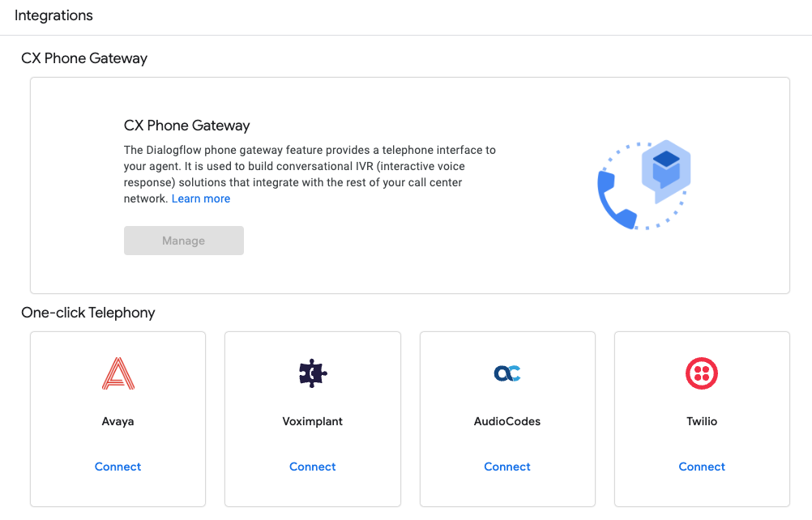Connect the Avaya integration
The width and height of the screenshot is (812, 520).
tap(118, 467)
